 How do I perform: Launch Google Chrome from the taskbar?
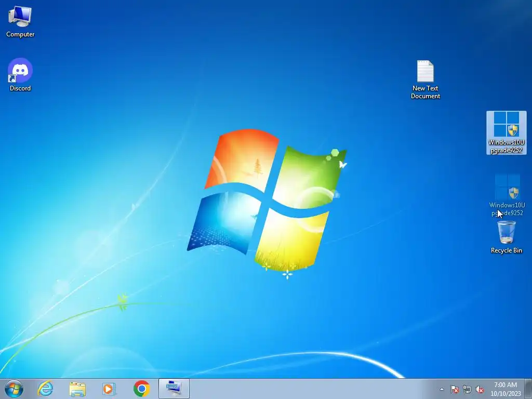(x=141, y=389)
